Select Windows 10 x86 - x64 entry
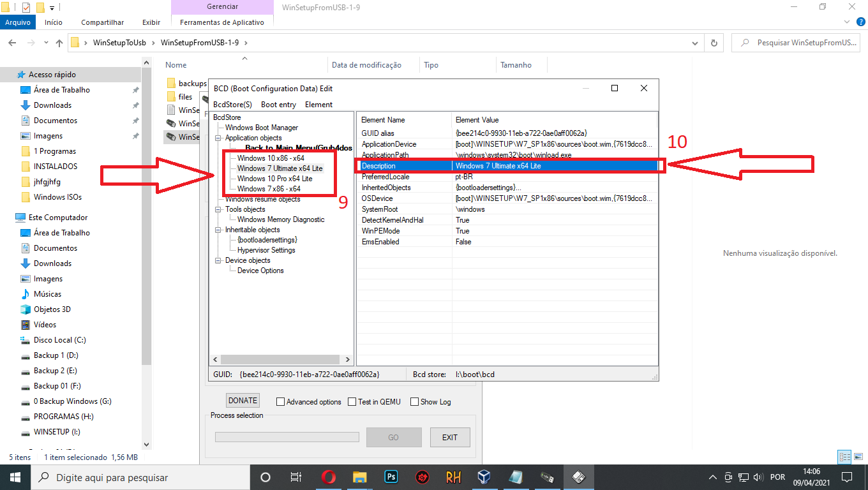The height and width of the screenshot is (490, 868). pos(271,158)
